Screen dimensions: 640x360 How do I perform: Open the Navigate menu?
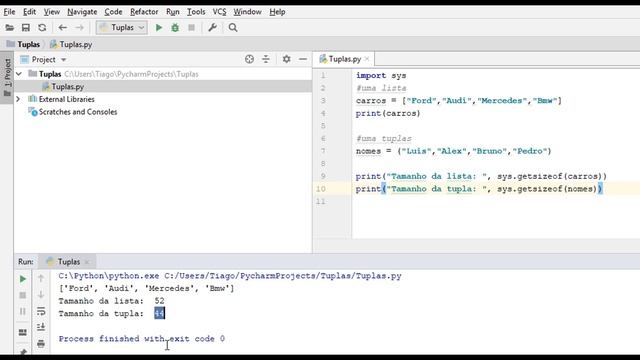click(82, 12)
